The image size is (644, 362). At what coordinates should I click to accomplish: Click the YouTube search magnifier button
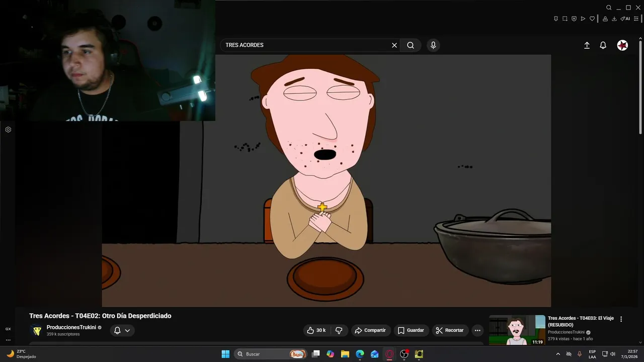tap(411, 45)
